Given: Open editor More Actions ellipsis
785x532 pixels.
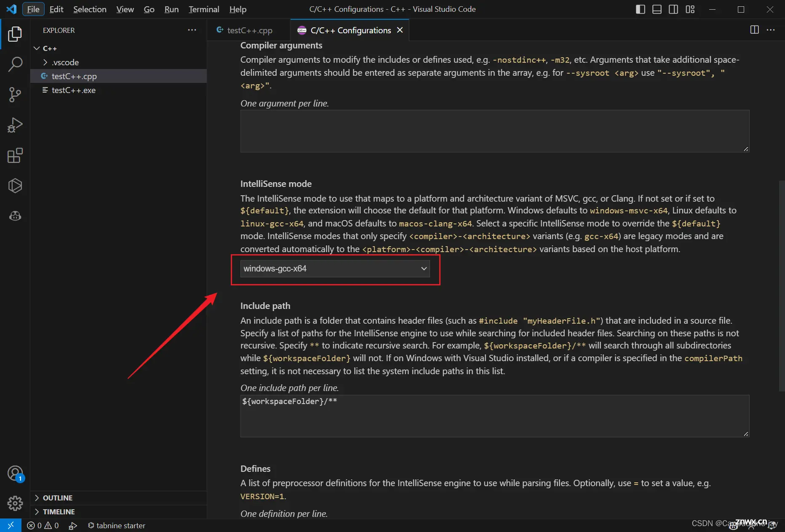Looking at the screenshot, I should pyautogui.click(x=771, y=30).
